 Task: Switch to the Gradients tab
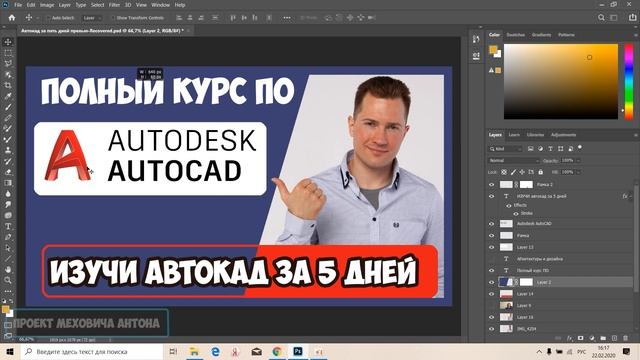[542, 35]
